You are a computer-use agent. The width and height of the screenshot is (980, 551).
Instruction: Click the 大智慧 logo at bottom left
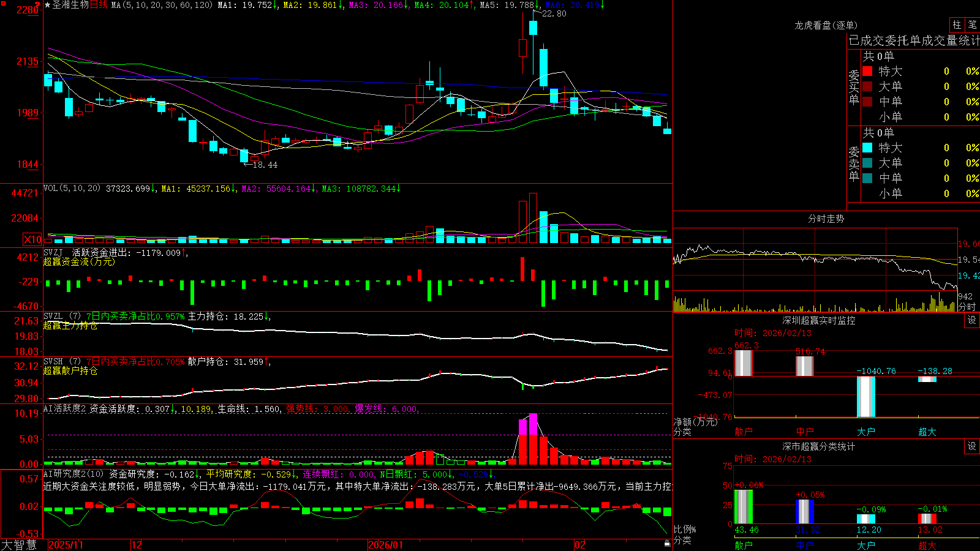(x=19, y=545)
